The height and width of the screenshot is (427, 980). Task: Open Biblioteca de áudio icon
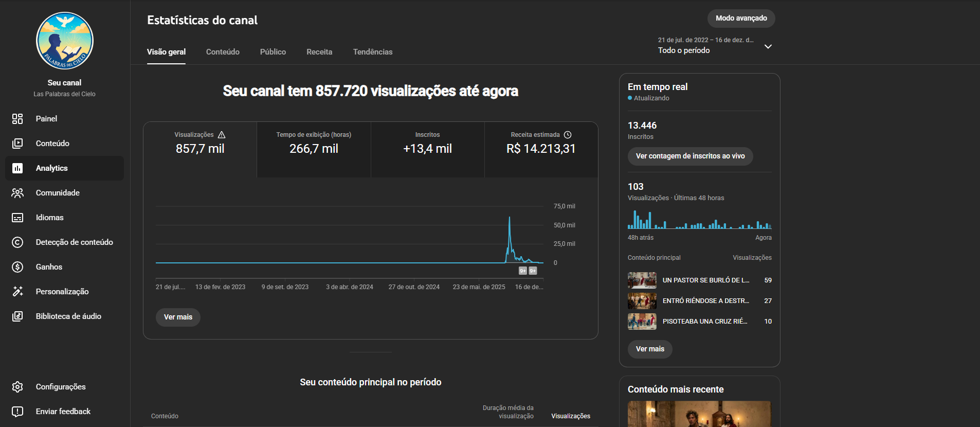pyautogui.click(x=17, y=316)
